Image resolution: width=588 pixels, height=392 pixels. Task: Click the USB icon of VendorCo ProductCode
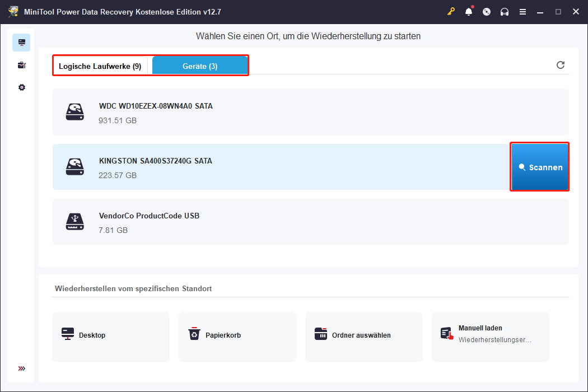point(74,221)
